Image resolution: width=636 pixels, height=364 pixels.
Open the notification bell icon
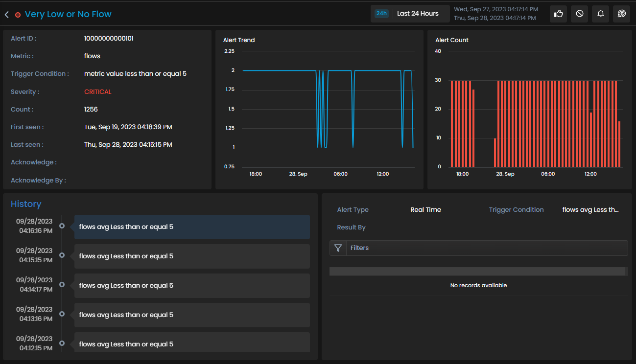pyautogui.click(x=600, y=14)
